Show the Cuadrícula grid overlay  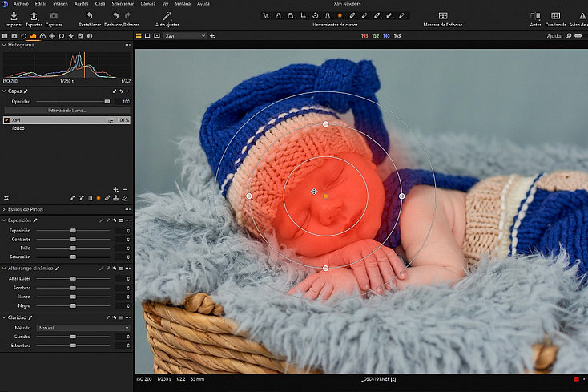pyautogui.click(x=555, y=15)
